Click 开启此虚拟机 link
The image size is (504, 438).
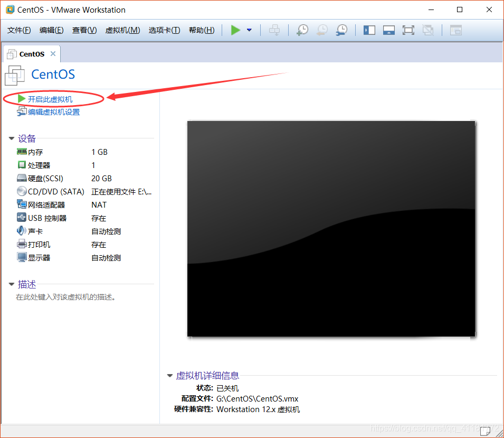pos(50,99)
